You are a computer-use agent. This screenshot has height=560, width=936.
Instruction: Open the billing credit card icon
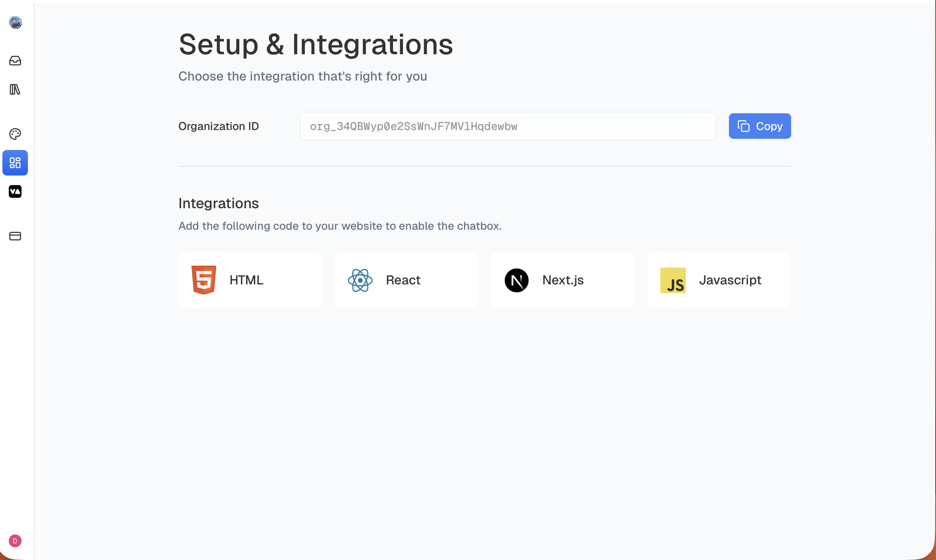point(15,236)
